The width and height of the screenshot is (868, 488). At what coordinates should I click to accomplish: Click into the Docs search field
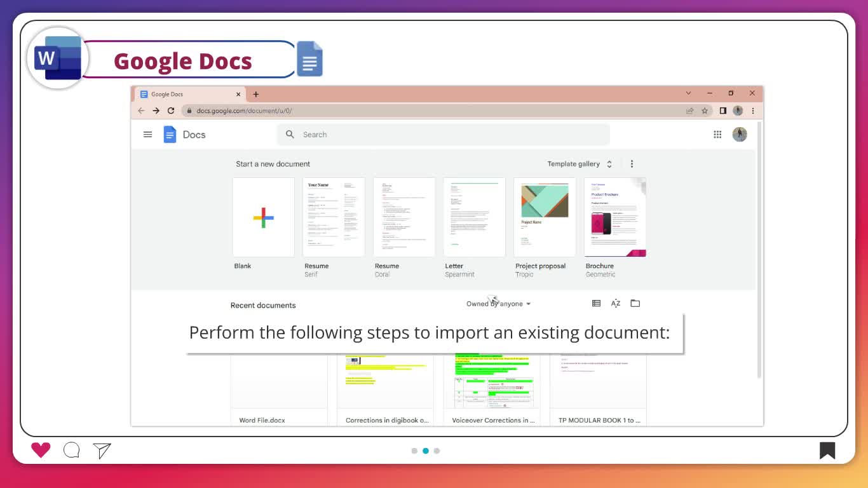(x=443, y=135)
